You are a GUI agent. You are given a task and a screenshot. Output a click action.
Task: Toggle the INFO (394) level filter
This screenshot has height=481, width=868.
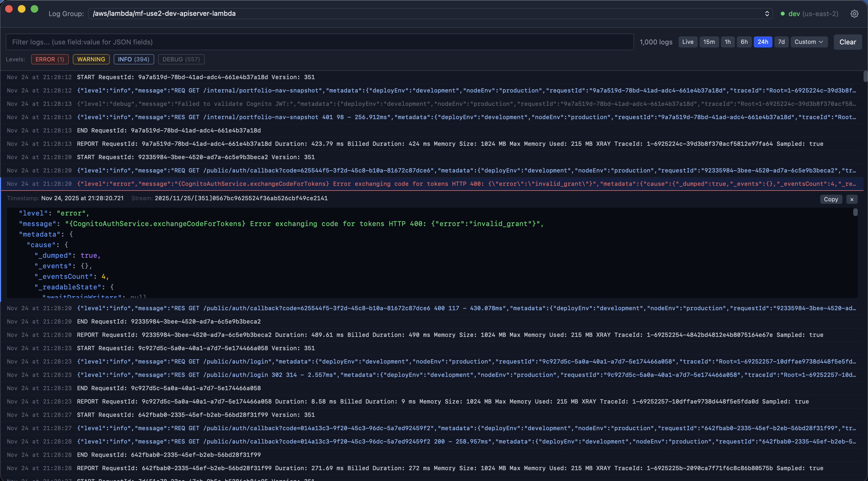[133, 59]
